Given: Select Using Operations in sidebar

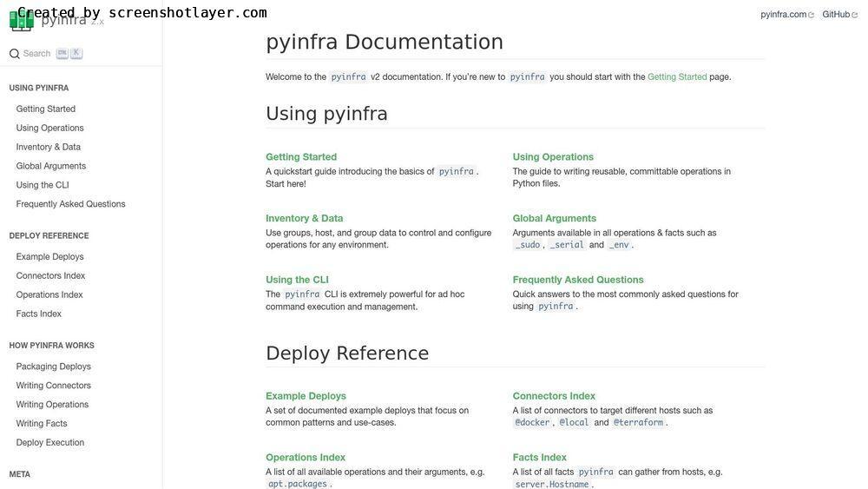Looking at the screenshot, I should pos(49,128).
